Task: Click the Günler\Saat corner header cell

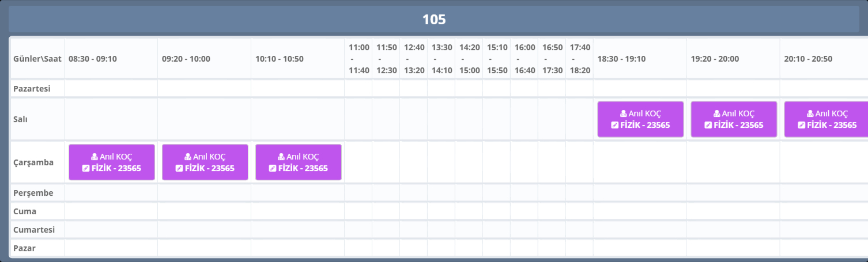Action: pos(37,59)
